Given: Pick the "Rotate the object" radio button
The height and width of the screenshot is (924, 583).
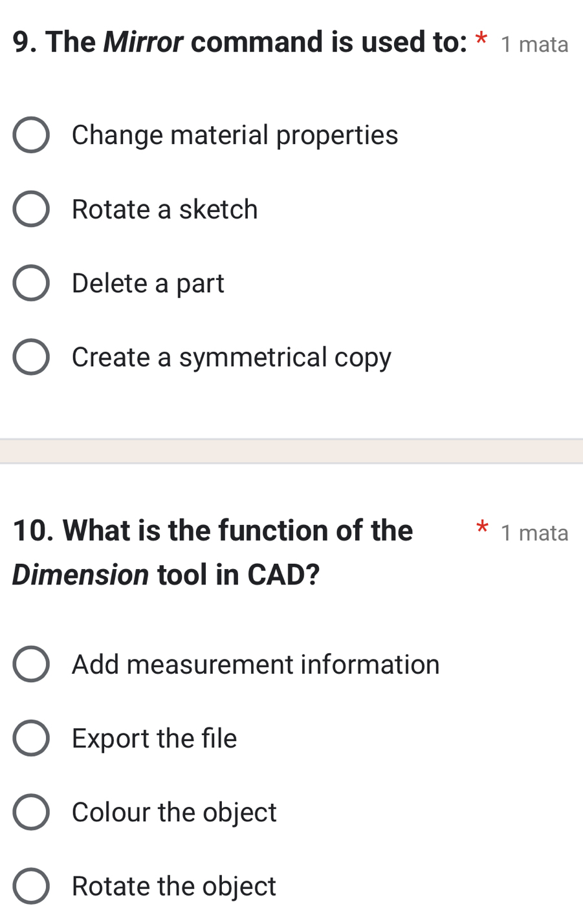Looking at the screenshot, I should (x=31, y=886).
